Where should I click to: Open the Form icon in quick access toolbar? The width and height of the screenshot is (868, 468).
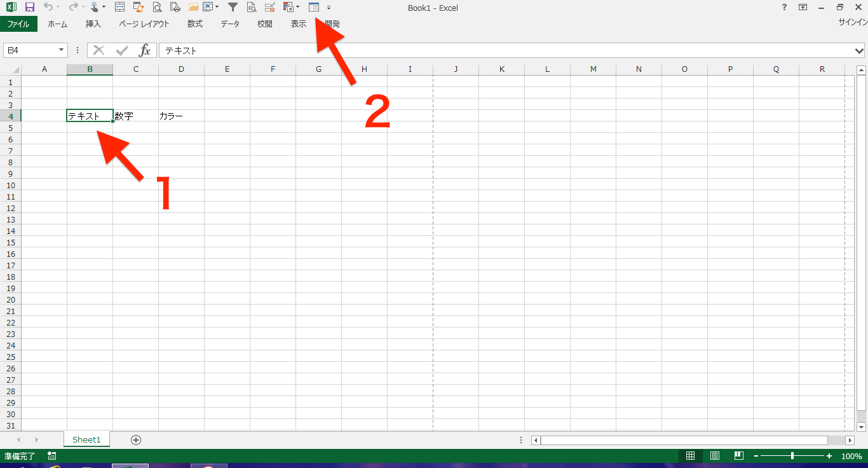pos(313,8)
